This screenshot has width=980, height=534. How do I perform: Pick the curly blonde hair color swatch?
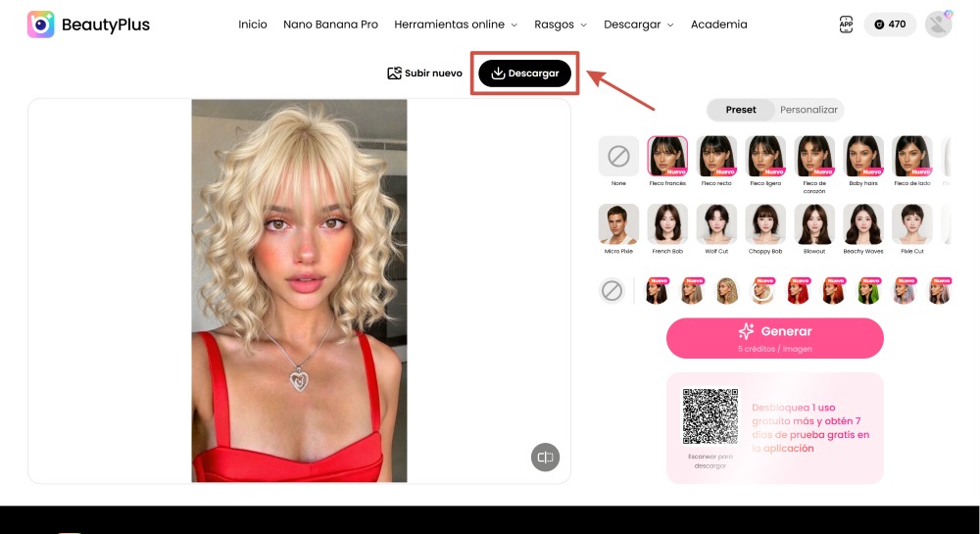[727, 290]
